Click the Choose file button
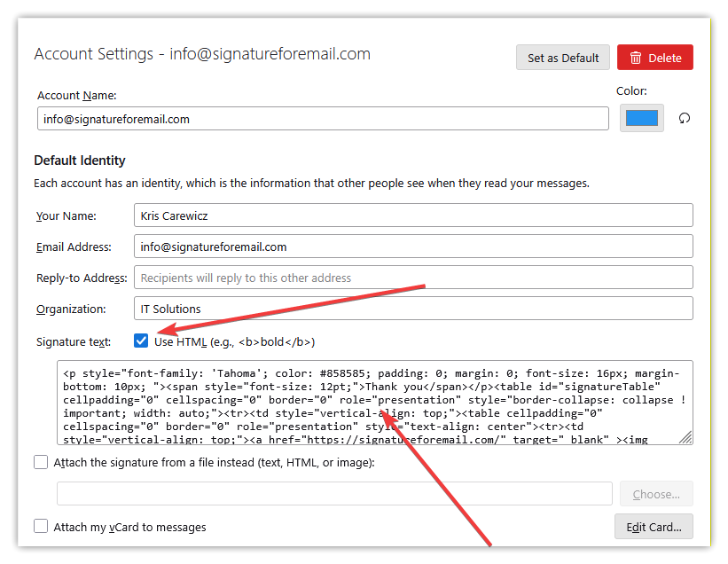Viewport: 728px width, 564px height. coord(656,494)
